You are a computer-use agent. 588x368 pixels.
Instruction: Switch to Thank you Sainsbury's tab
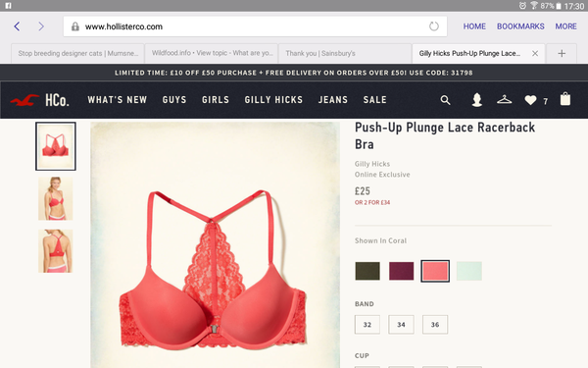(345, 53)
